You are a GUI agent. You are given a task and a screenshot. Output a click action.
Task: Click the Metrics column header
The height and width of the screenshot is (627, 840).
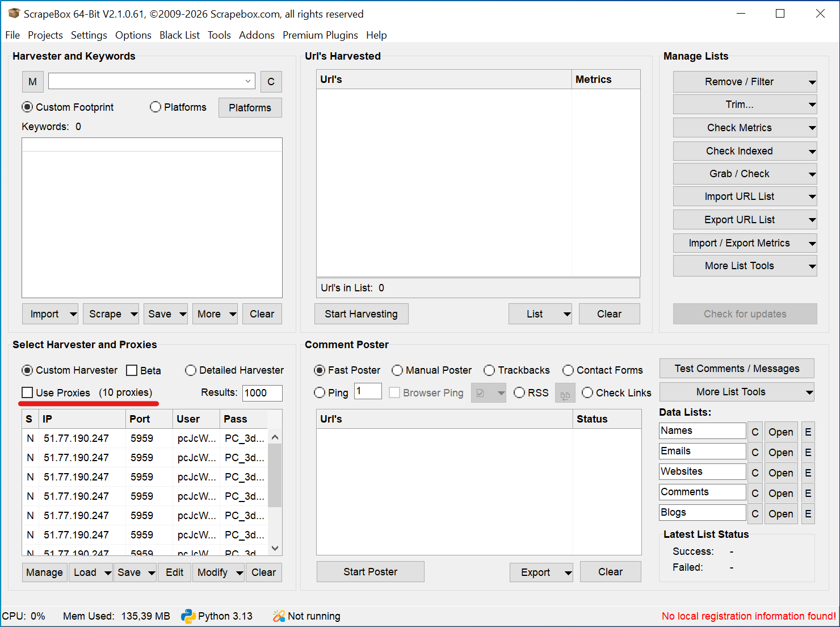click(x=606, y=80)
